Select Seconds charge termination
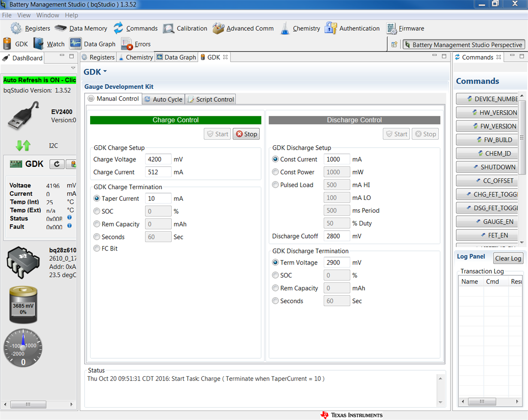The width and height of the screenshot is (528, 420). click(x=97, y=237)
